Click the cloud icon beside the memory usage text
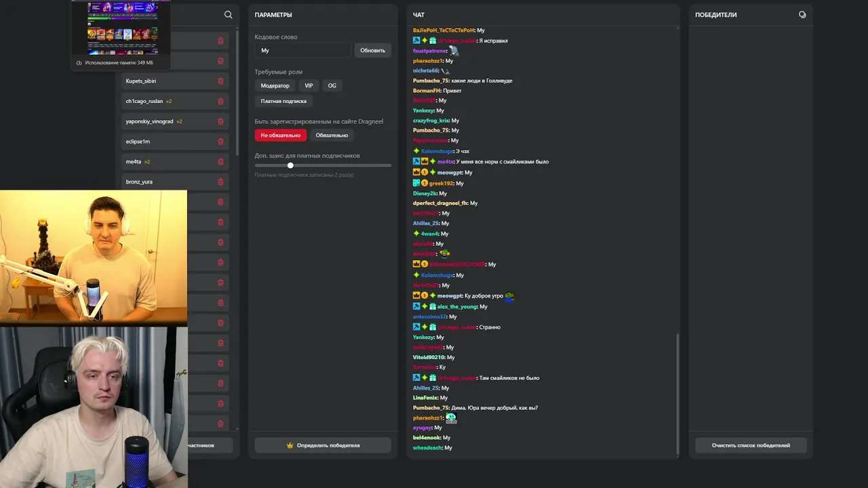The width and height of the screenshot is (868, 488). pyautogui.click(x=79, y=62)
